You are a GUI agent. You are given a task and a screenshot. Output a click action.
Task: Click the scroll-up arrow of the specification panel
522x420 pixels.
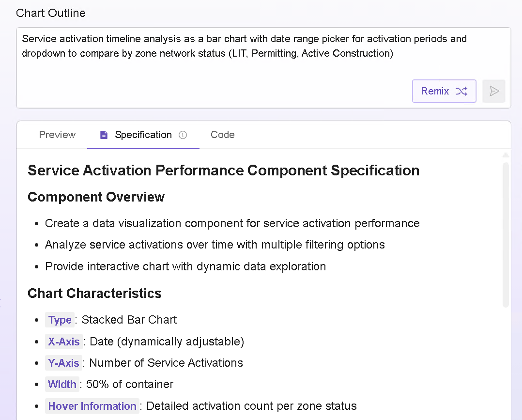pyautogui.click(x=506, y=155)
